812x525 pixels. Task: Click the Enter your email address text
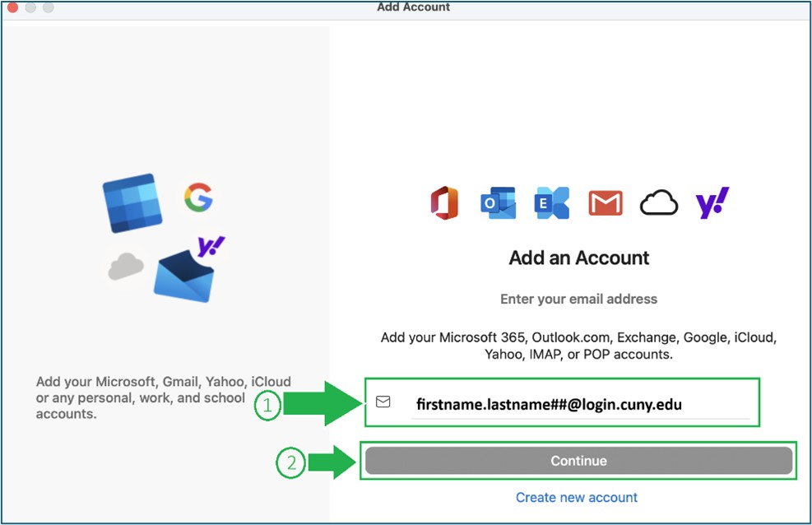click(x=578, y=300)
